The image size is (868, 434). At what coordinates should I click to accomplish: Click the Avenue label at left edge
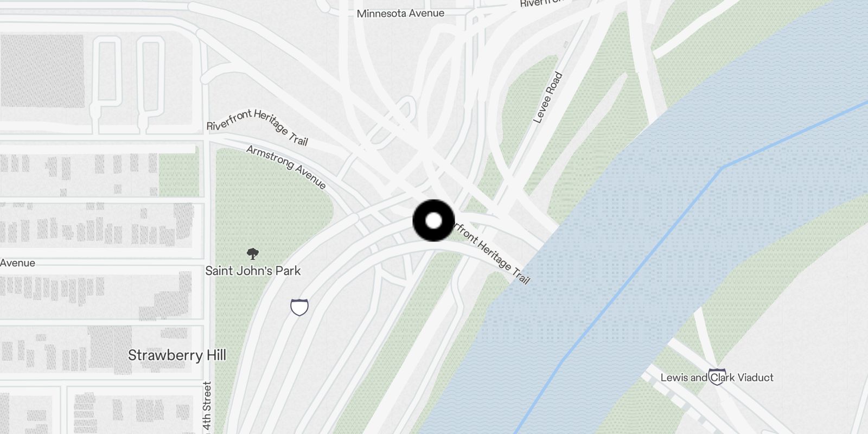point(17,263)
